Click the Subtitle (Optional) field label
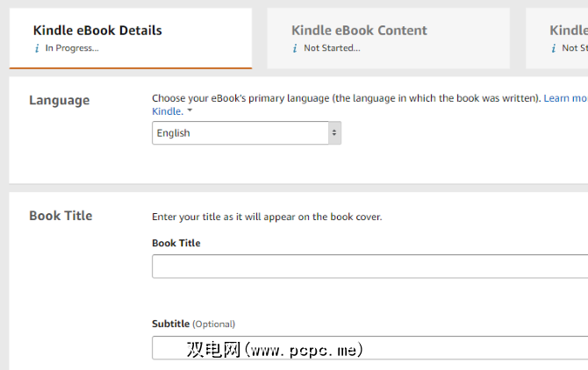The width and height of the screenshot is (588, 370). pos(193,324)
